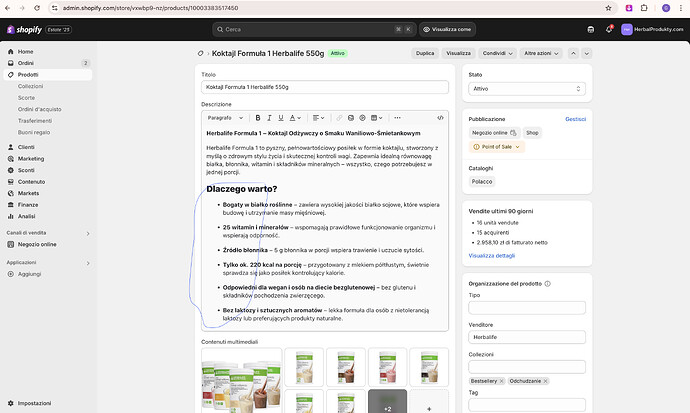Screen dimensions: 690x413
Task: Open Trasferimenti submenu item
Action: 35,121
